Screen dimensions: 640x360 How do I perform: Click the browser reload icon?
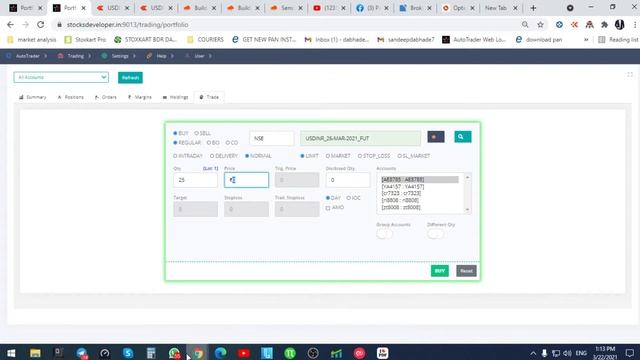40,24
